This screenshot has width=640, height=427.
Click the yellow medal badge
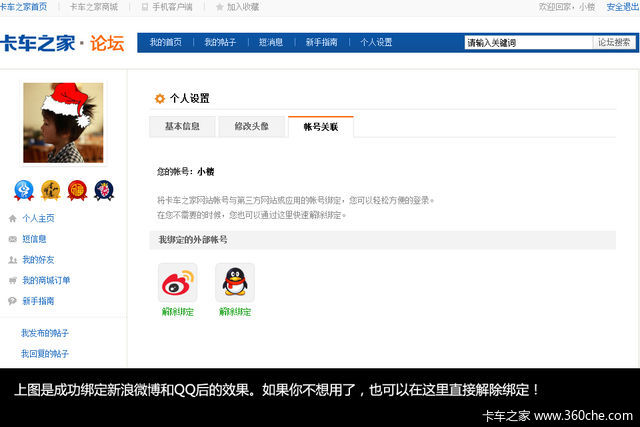pos(50,190)
